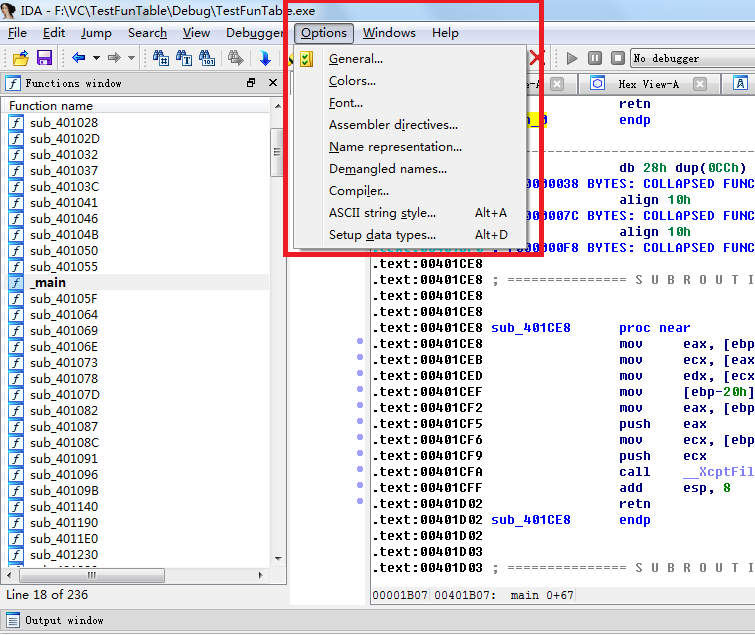Choose Compiler... in Options menu
Image resolution: width=755 pixels, height=635 pixels.
point(410,191)
